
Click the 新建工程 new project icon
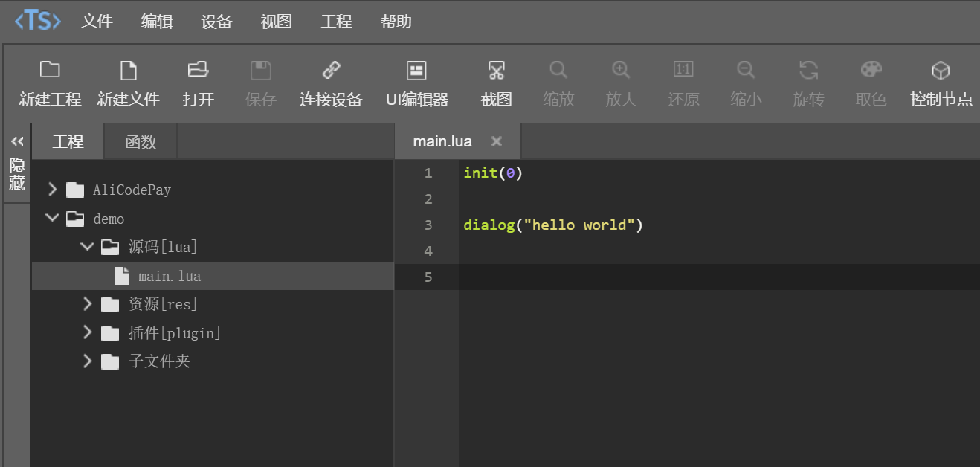(50, 70)
